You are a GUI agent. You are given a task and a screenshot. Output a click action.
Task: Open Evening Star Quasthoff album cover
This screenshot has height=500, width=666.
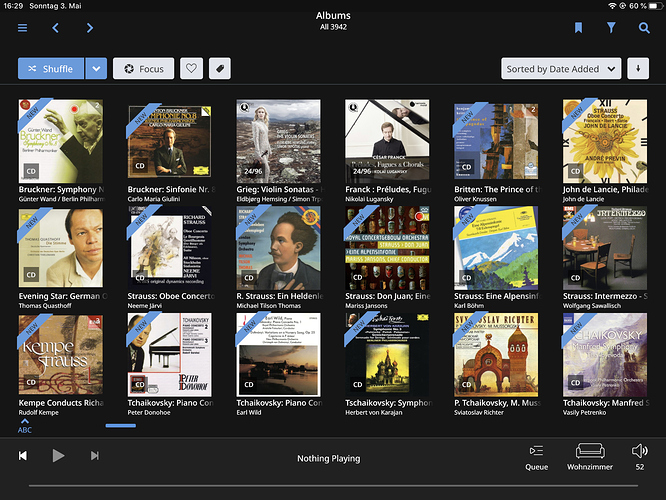tap(61, 248)
